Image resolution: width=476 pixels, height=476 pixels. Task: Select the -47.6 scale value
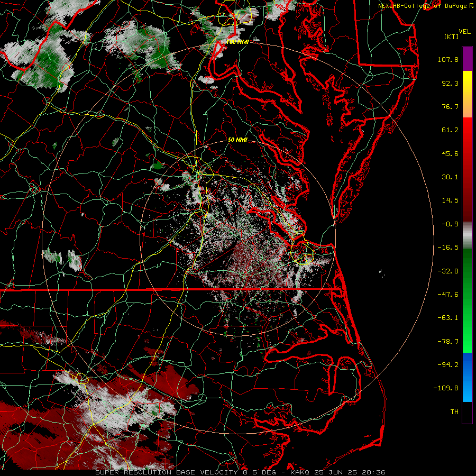click(448, 295)
